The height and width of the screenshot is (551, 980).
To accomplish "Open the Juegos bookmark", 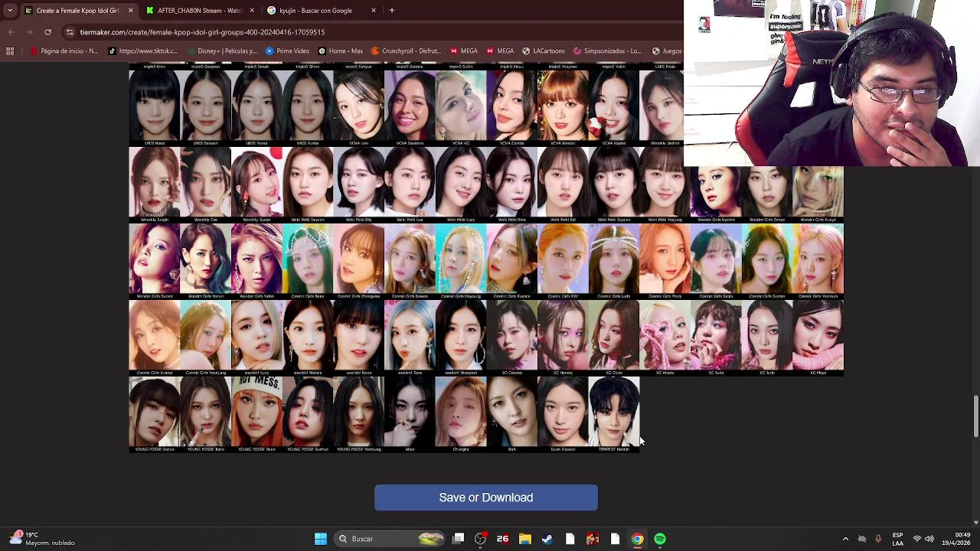I will 667,51.
